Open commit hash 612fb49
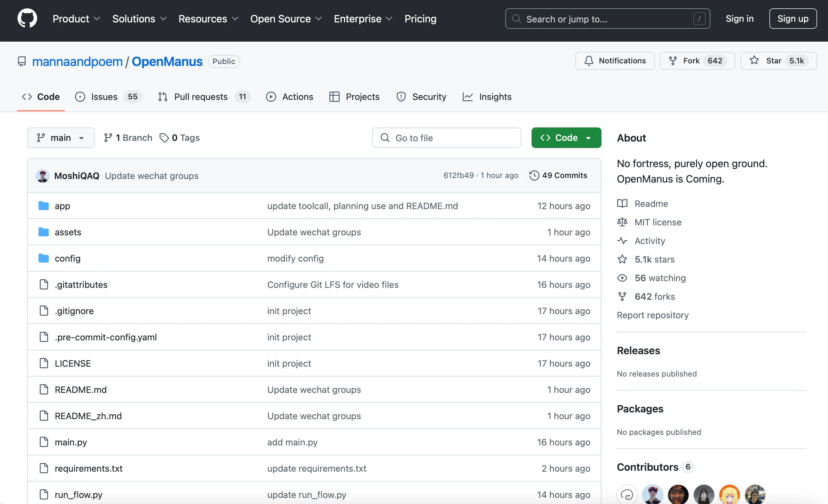 tap(458, 175)
